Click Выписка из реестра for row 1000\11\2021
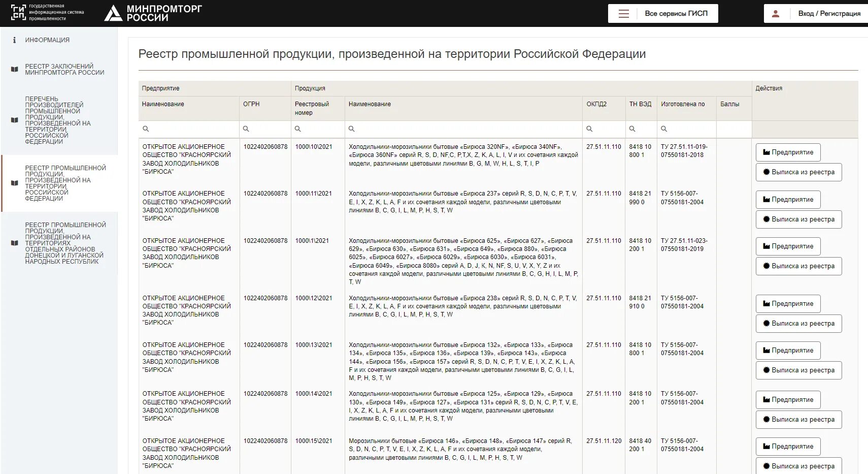 click(x=798, y=219)
